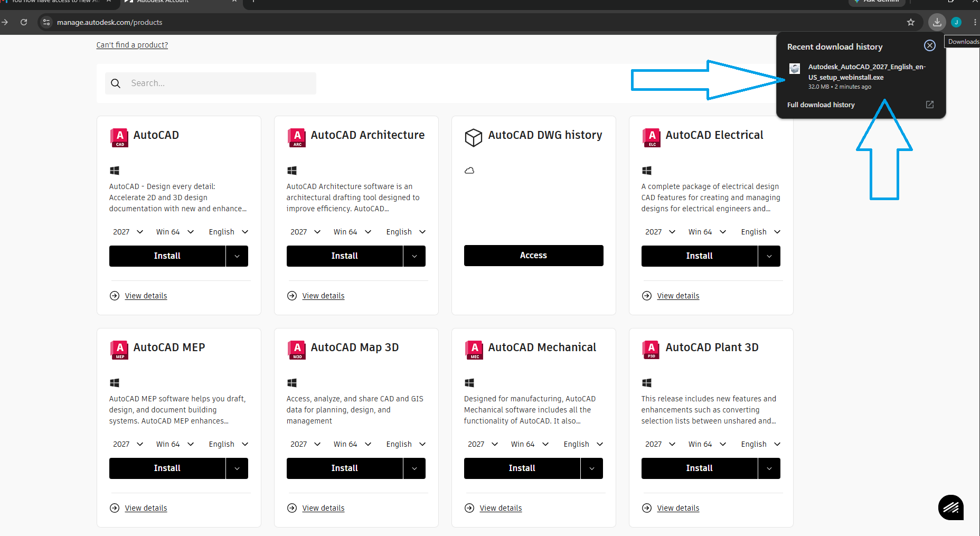Click 'Full download history'
The height and width of the screenshot is (536, 980).
821,105
